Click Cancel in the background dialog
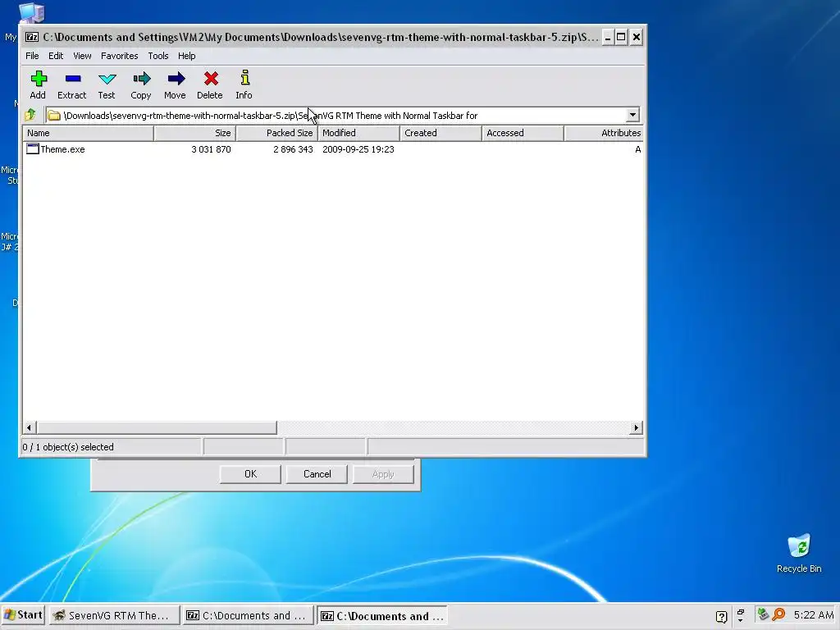 (317, 474)
